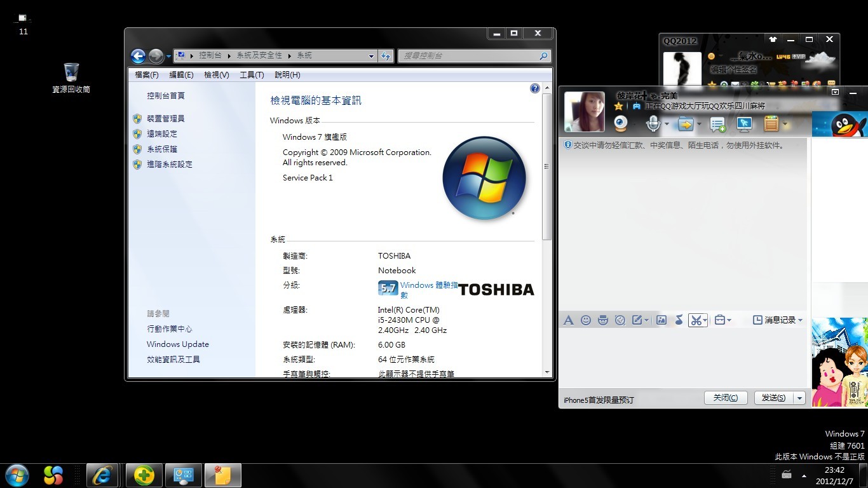Open the 說明(H) menu

(287, 75)
